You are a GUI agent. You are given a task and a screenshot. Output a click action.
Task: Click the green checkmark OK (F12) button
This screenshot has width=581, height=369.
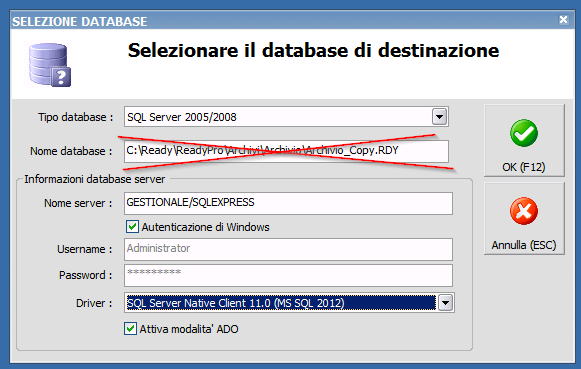(x=524, y=140)
